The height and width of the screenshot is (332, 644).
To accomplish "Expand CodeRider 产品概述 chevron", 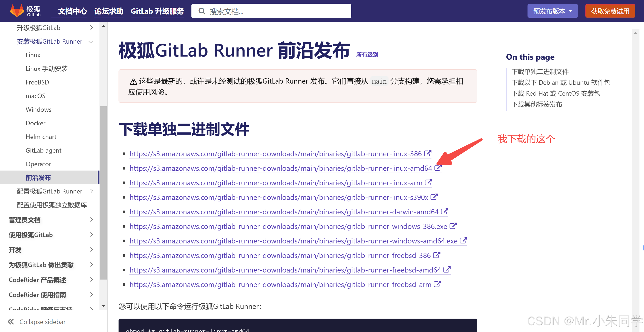I will (91, 280).
